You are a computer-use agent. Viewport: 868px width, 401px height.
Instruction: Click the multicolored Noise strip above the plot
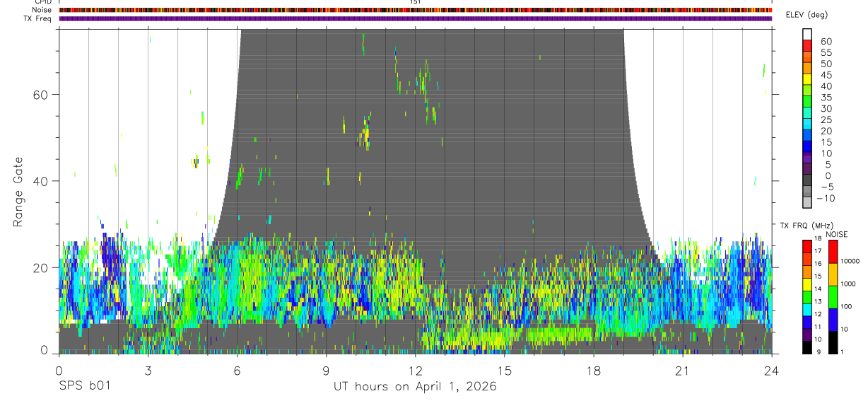pos(415,10)
